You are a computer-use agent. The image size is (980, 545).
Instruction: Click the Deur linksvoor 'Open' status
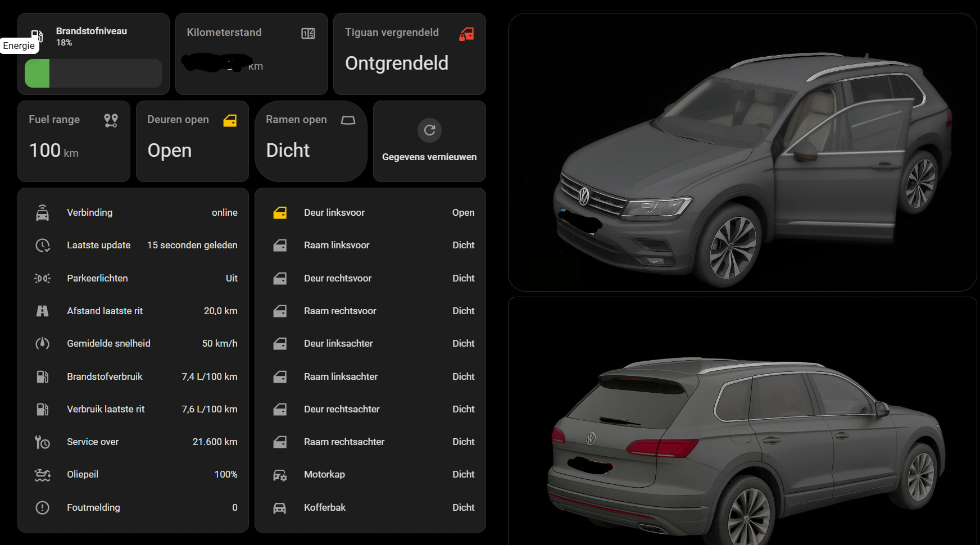tap(464, 212)
